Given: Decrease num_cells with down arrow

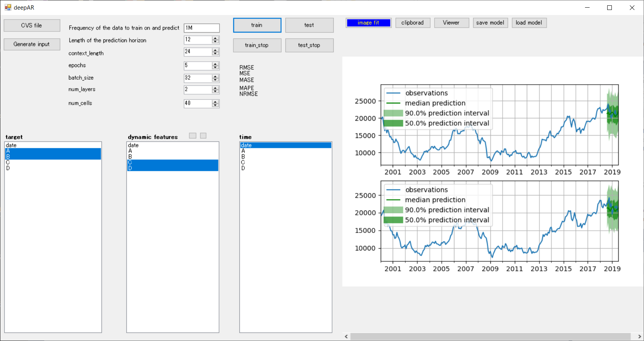Looking at the screenshot, I should click(215, 105).
